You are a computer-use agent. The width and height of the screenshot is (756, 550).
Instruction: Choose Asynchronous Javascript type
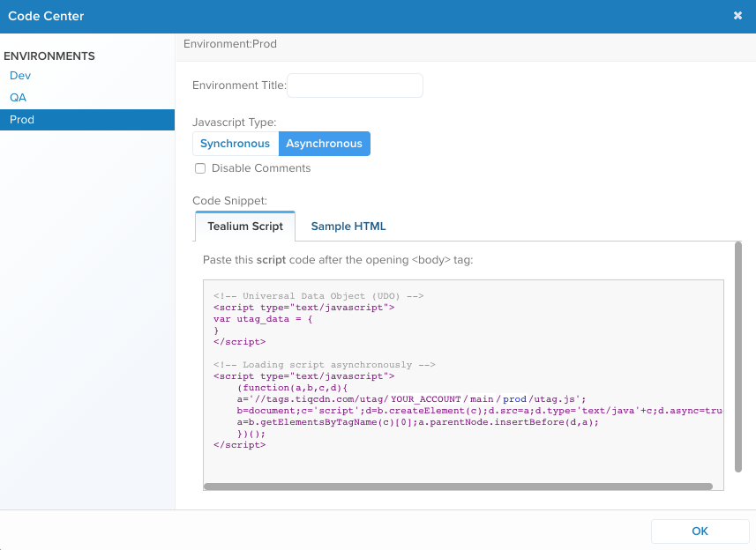coord(324,144)
